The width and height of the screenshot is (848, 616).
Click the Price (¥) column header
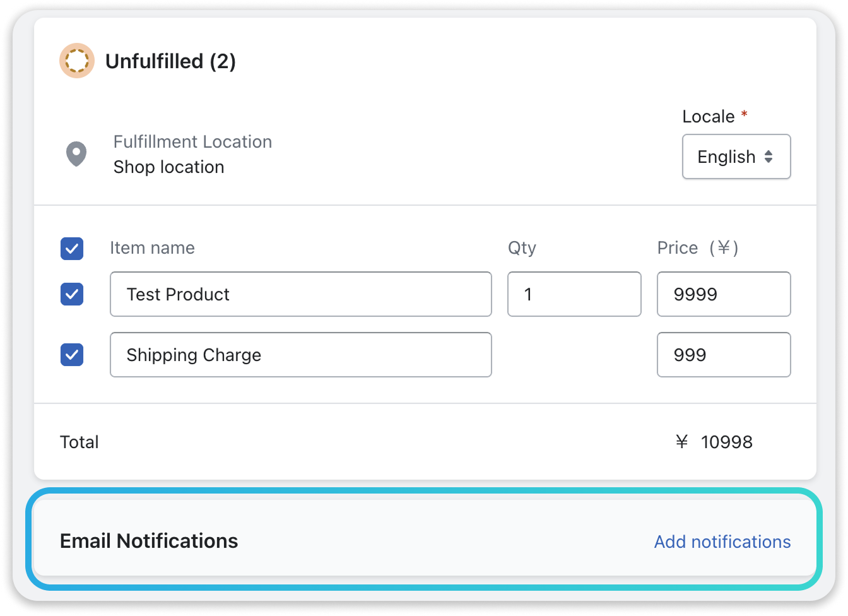click(x=697, y=248)
